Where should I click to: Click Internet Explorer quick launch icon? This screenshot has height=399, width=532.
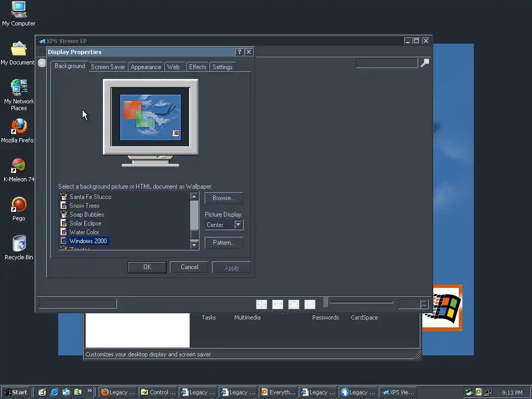(54, 392)
